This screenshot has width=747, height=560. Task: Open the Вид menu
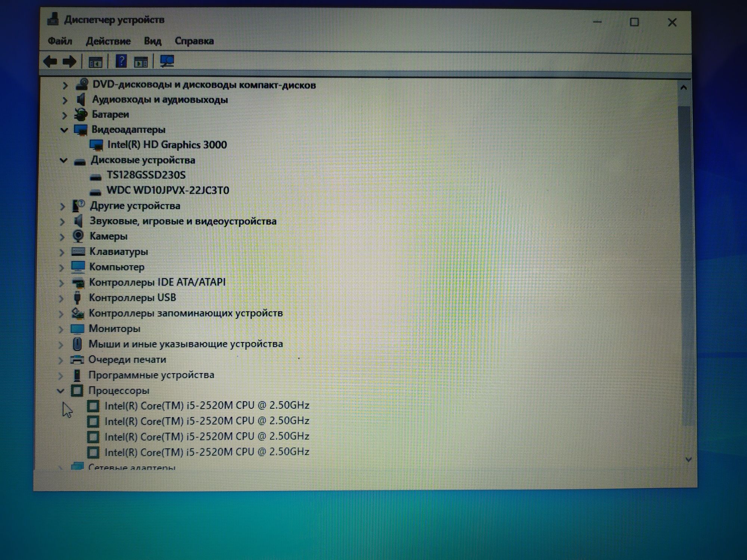tap(152, 41)
